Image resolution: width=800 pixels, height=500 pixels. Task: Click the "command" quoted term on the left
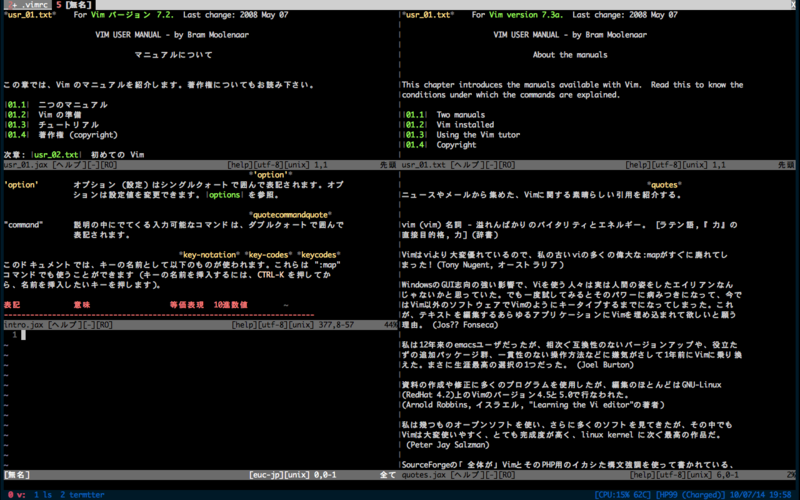tap(23, 224)
